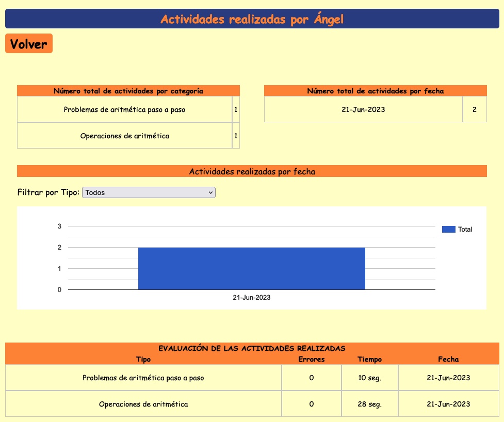Click the Fecha column header in the evaluation table

448,359
